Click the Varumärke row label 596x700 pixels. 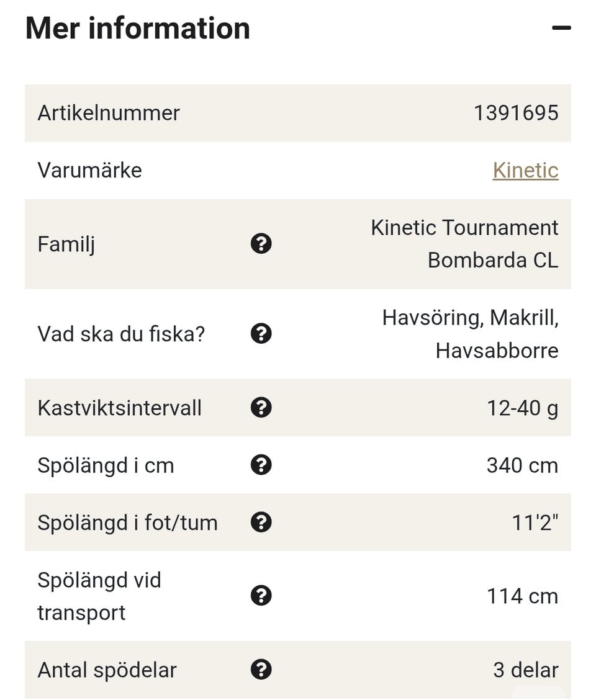point(90,170)
